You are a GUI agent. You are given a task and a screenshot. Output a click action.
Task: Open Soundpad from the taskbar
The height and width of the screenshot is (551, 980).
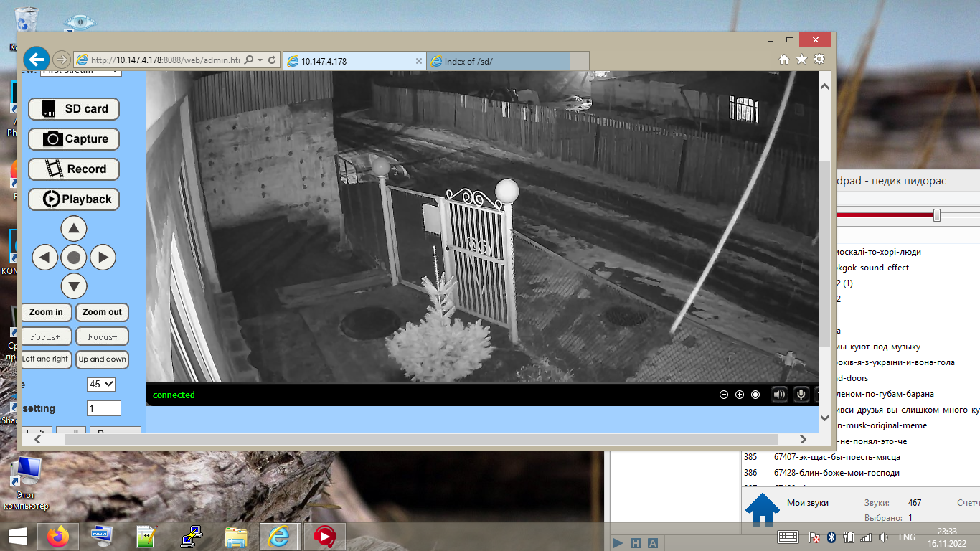coord(325,537)
